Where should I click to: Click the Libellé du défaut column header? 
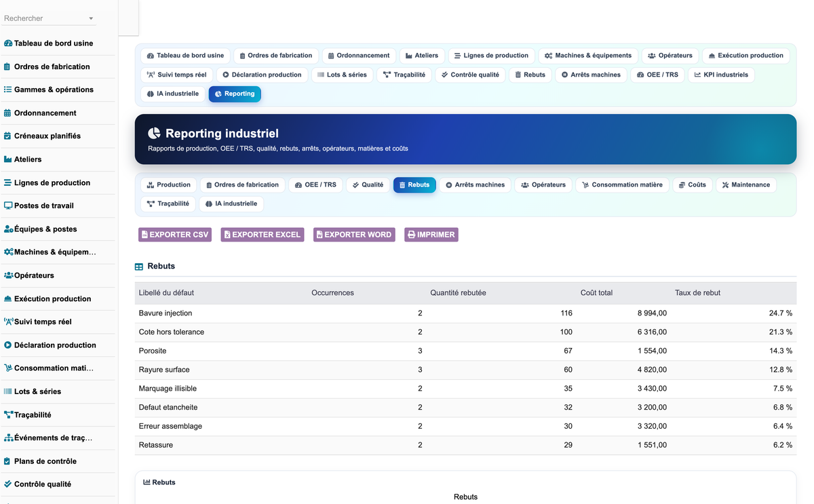[166, 293]
